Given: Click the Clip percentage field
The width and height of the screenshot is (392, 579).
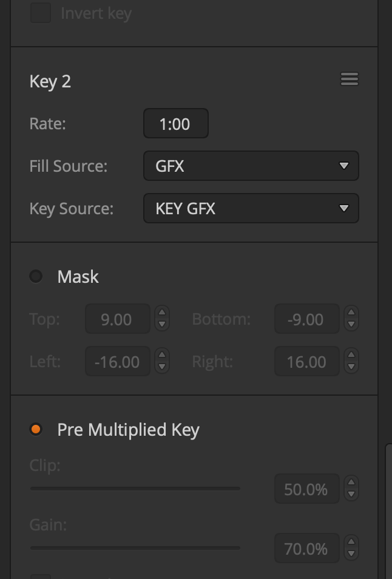Looking at the screenshot, I should point(306,489).
